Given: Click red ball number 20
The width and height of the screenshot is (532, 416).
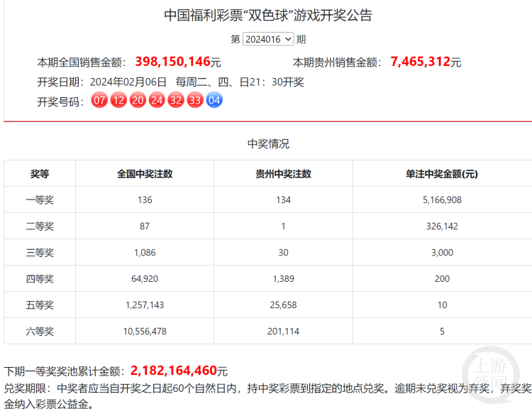Looking at the screenshot, I should [x=138, y=100].
